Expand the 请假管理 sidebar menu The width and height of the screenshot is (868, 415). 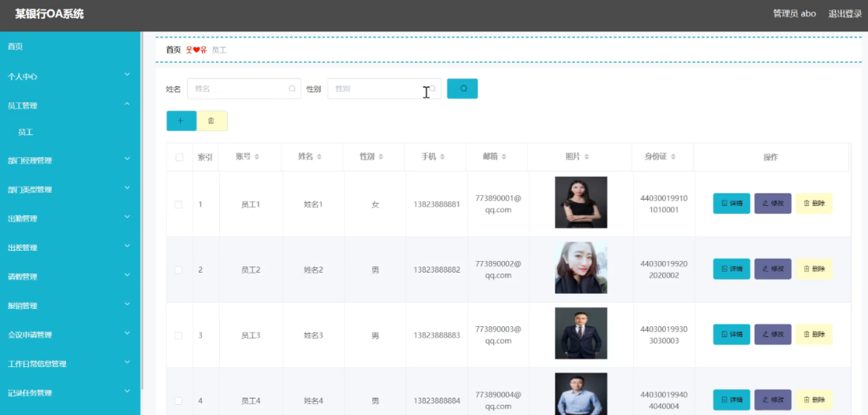coord(70,277)
